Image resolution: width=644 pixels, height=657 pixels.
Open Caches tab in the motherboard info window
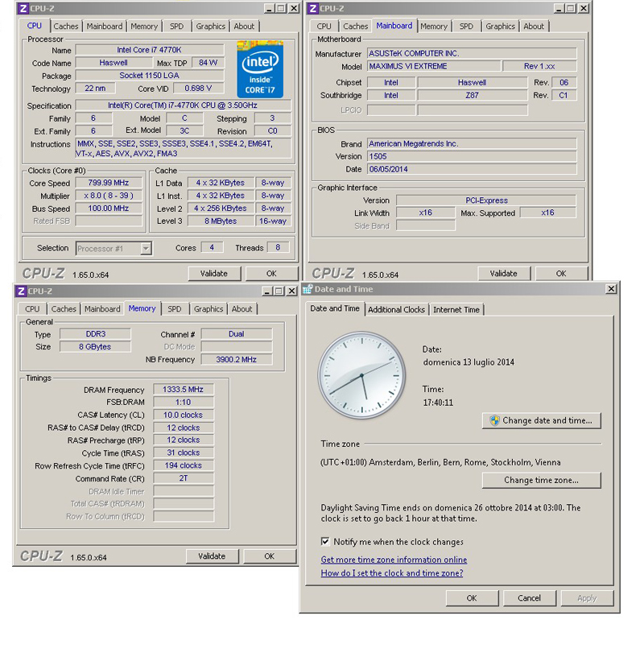[x=355, y=26]
